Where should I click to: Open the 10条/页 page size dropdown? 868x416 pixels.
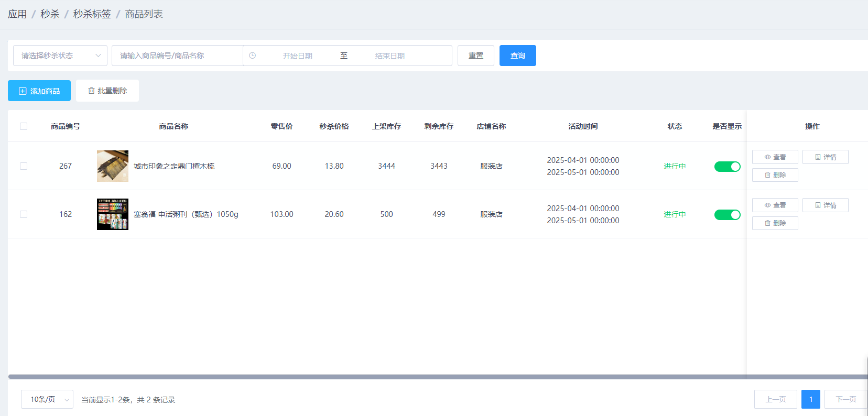click(47, 399)
